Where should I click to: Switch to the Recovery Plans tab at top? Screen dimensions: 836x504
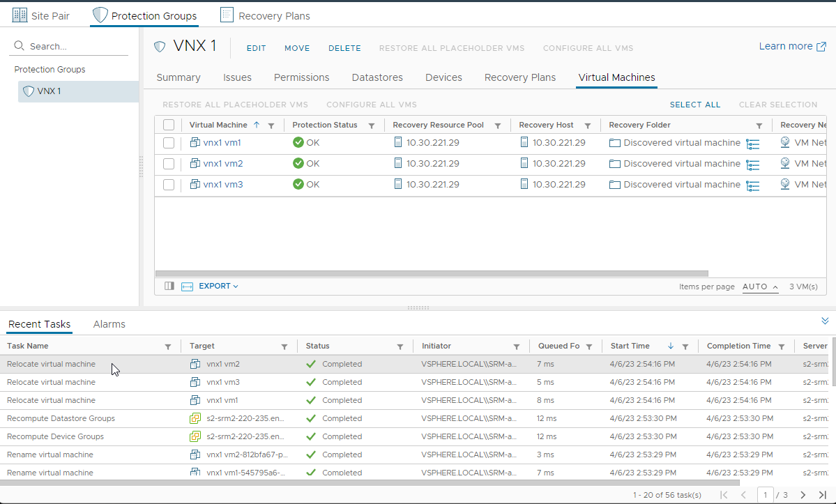pyautogui.click(x=265, y=15)
